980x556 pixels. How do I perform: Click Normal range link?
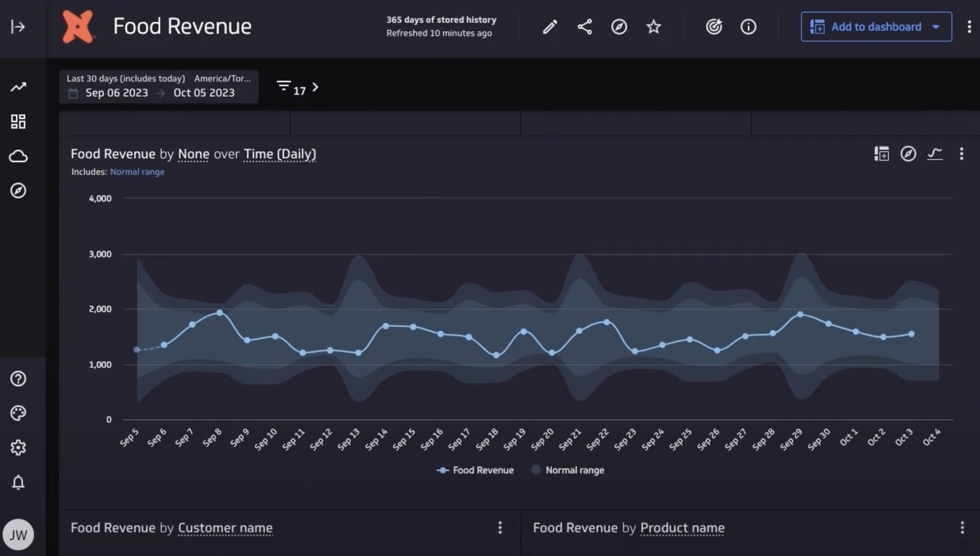(x=137, y=172)
